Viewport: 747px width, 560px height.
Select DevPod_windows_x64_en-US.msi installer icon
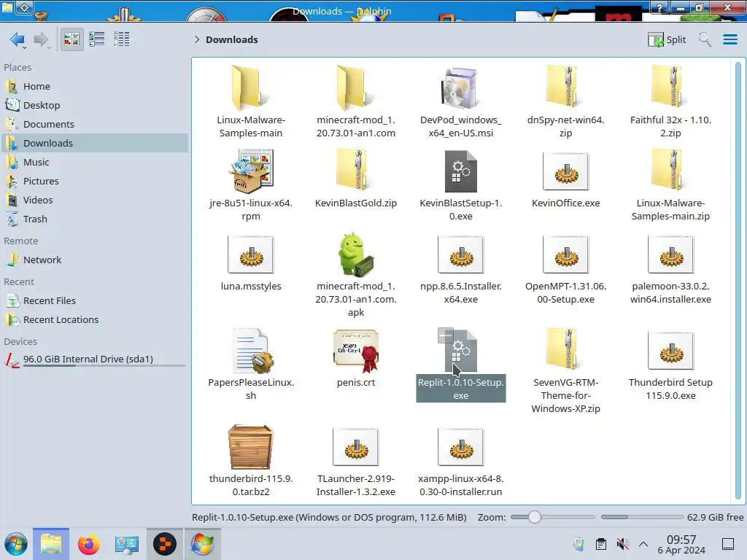tap(461, 88)
